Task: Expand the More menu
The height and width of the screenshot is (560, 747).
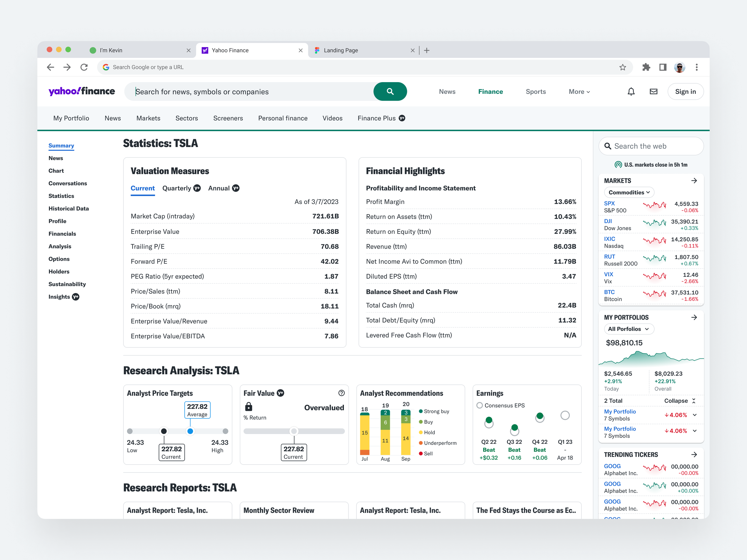Action: (x=579, y=91)
